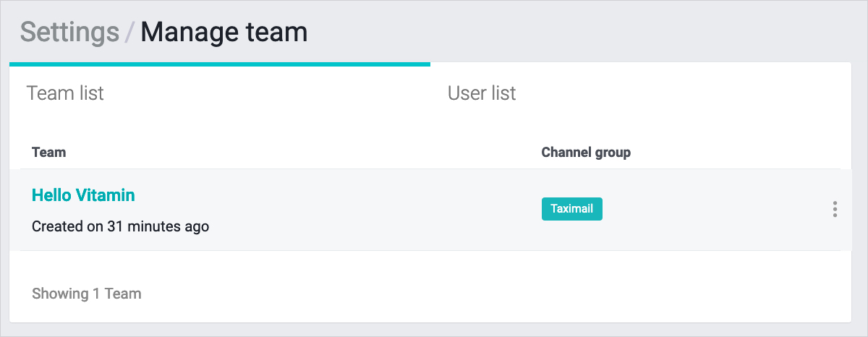
Task: Click the Channel group column header
Action: [586, 153]
